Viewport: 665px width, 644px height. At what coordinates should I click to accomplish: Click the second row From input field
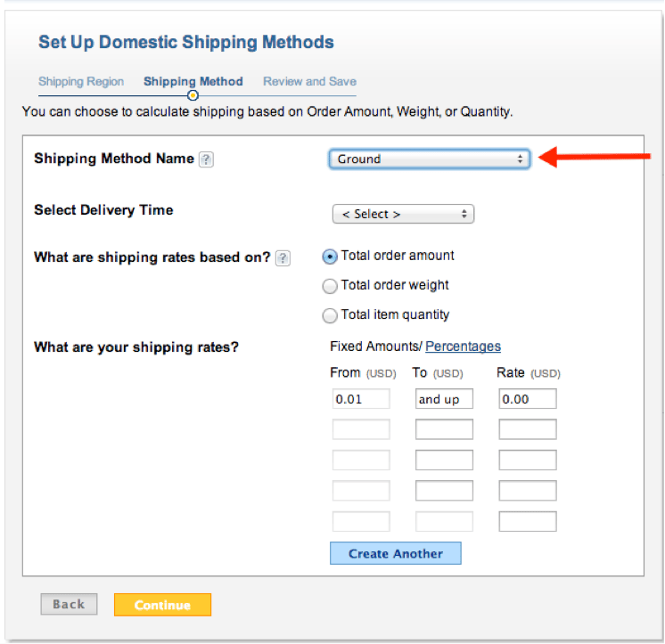tap(361, 430)
